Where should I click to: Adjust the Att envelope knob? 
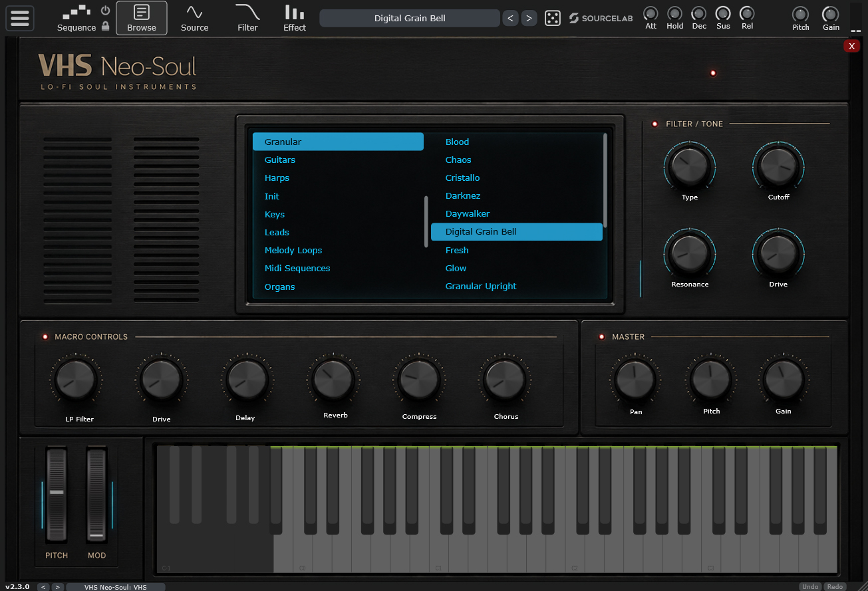pos(651,13)
